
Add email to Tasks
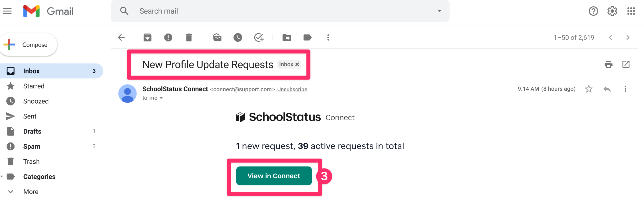tap(259, 37)
